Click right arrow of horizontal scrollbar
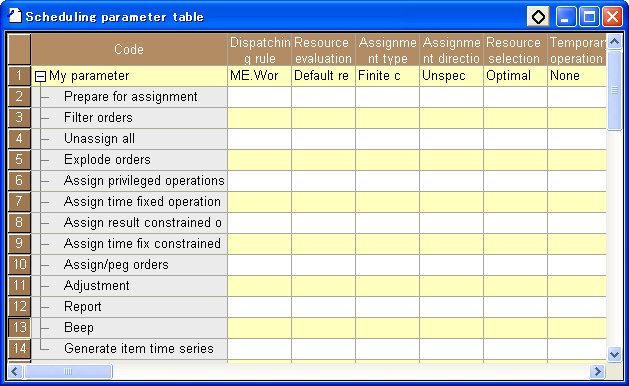 tap(597, 371)
